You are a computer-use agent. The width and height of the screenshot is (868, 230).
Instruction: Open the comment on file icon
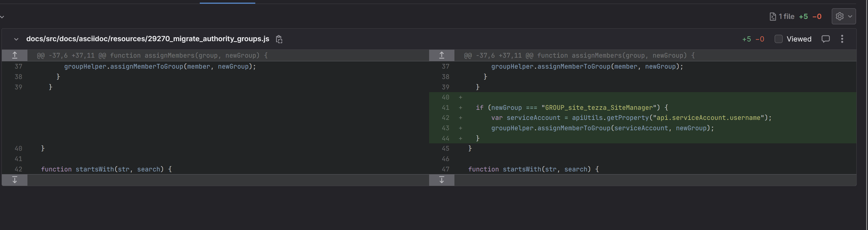pos(826,39)
